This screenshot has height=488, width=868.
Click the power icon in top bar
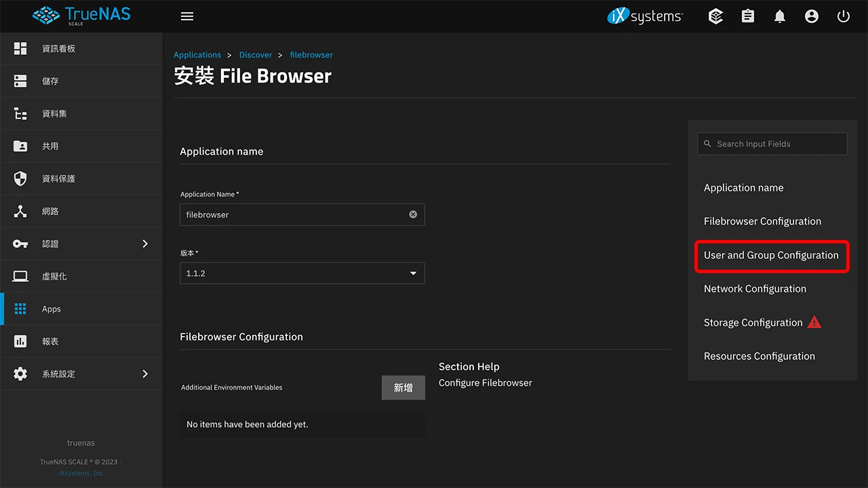[844, 16]
